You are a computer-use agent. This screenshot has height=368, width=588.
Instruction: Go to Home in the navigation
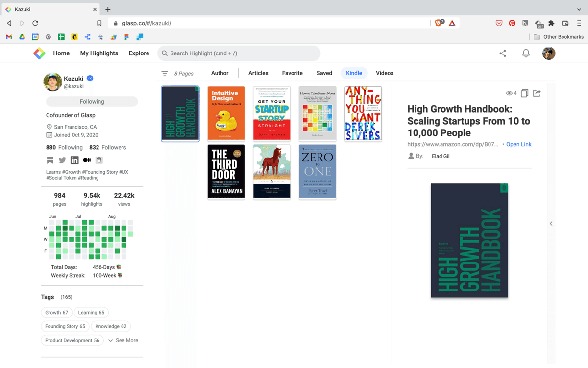click(61, 53)
